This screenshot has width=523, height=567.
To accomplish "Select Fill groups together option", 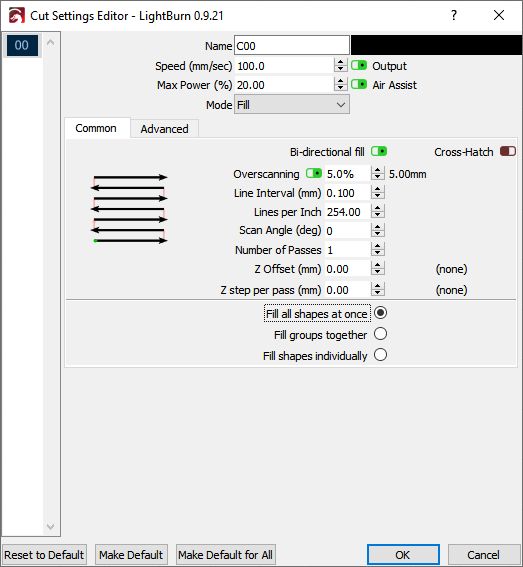I will tap(380, 334).
